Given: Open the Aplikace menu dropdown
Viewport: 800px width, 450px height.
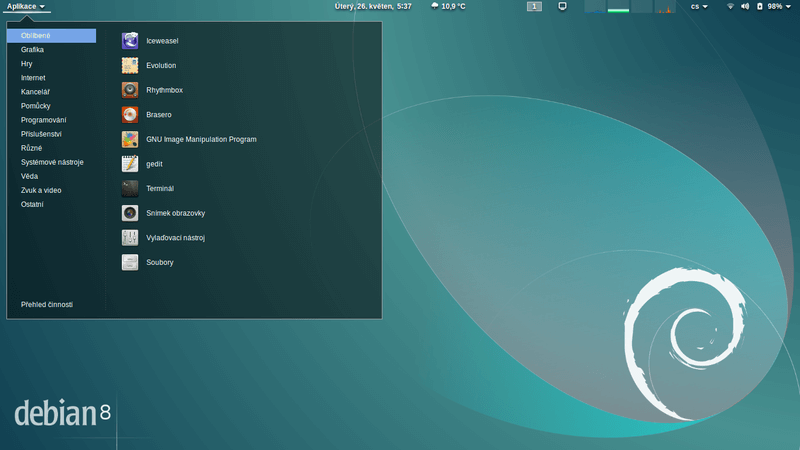Looking at the screenshot, I should tap(26, 6).
